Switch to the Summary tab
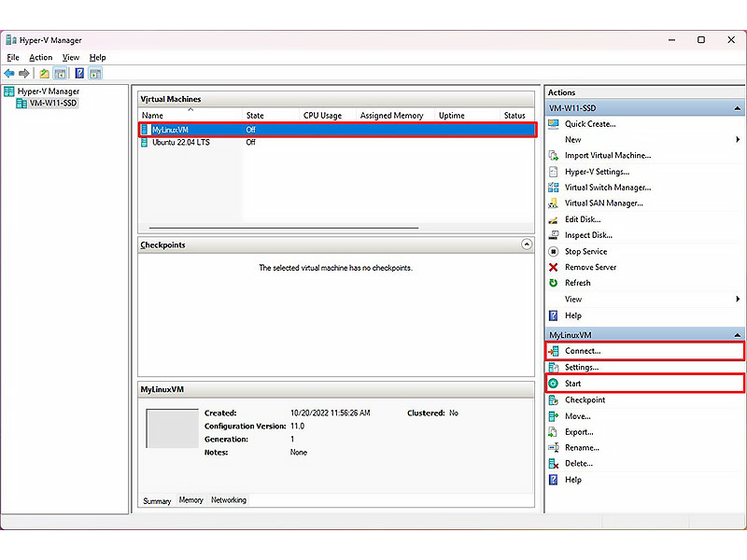The image size is (747, 560). click(x=157, y=501)
